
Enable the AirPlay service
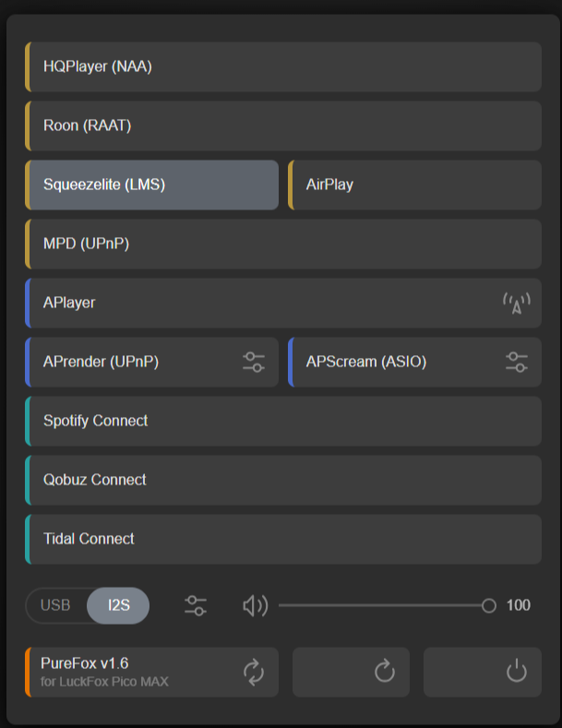pos(415,185)
